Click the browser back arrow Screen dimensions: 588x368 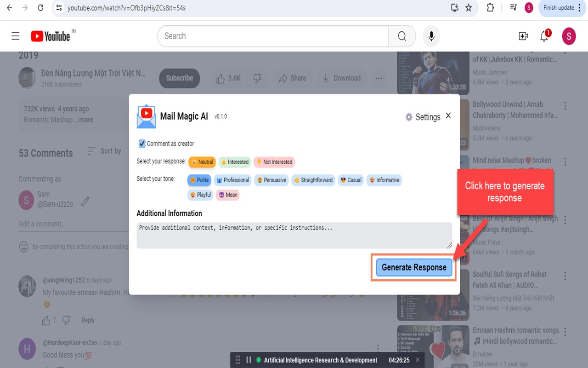tap(10, 8)
